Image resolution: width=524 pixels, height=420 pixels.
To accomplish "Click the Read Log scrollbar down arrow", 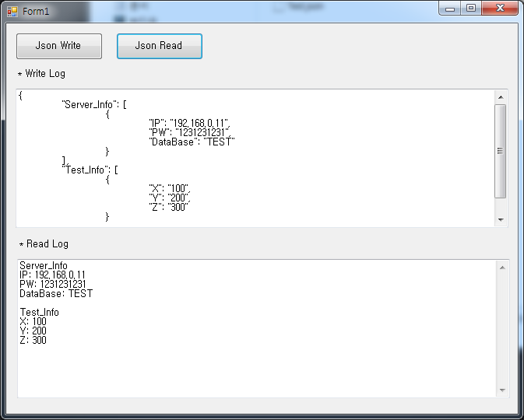I will (x=502, y=390).
